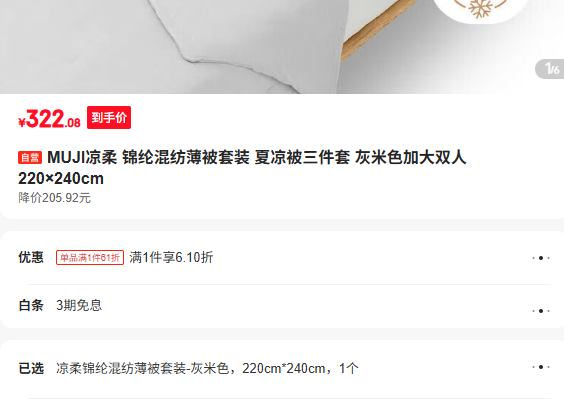This screenshot has height=412, width=564.
Task: Open the 3期免息 installment option
Action: pyautogui.click(x=79, y=305)
